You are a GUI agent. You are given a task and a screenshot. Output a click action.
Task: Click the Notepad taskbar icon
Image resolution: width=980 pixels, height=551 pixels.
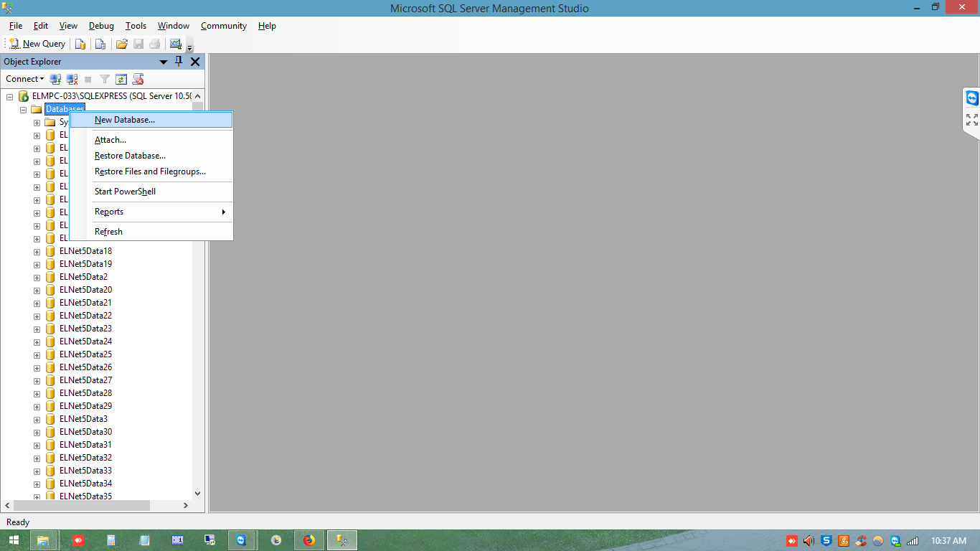[x=144, y=540]
